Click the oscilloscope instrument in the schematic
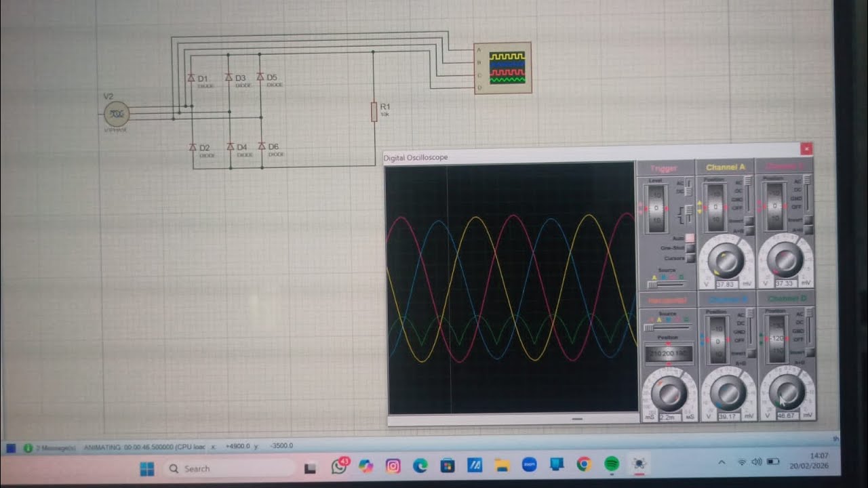 point(502,68)
